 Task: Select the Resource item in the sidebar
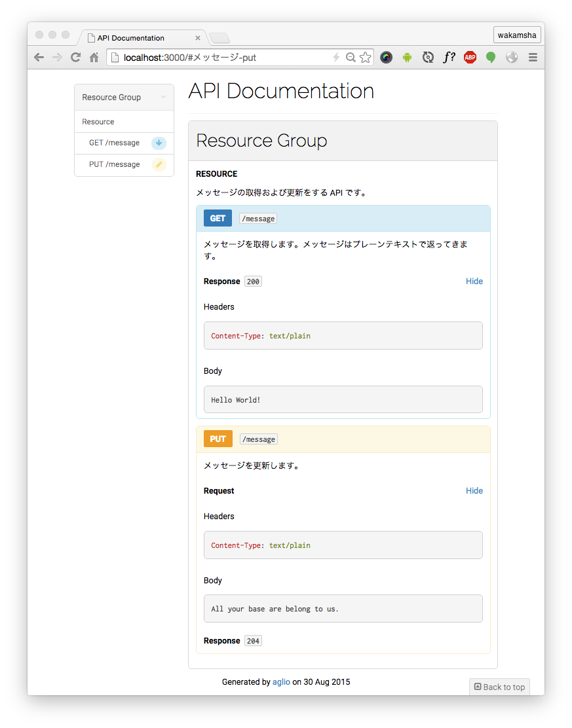[98, 122]
